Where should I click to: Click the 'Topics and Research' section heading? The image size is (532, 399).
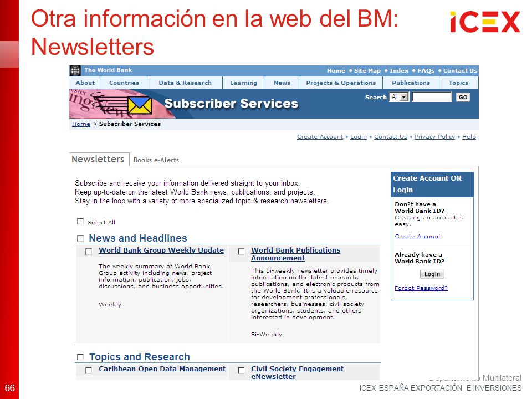(x=140, y=357)
